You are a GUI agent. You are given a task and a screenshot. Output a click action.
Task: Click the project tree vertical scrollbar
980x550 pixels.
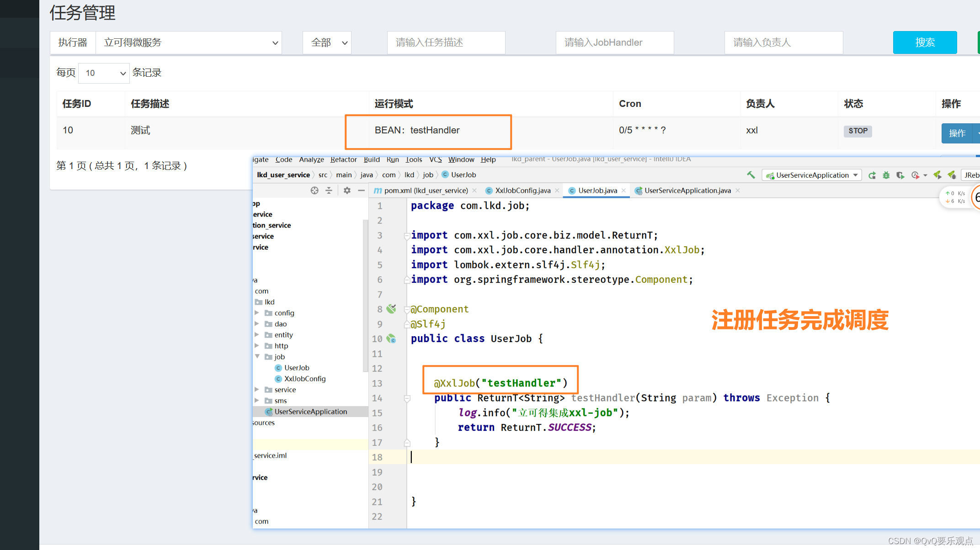365,296
